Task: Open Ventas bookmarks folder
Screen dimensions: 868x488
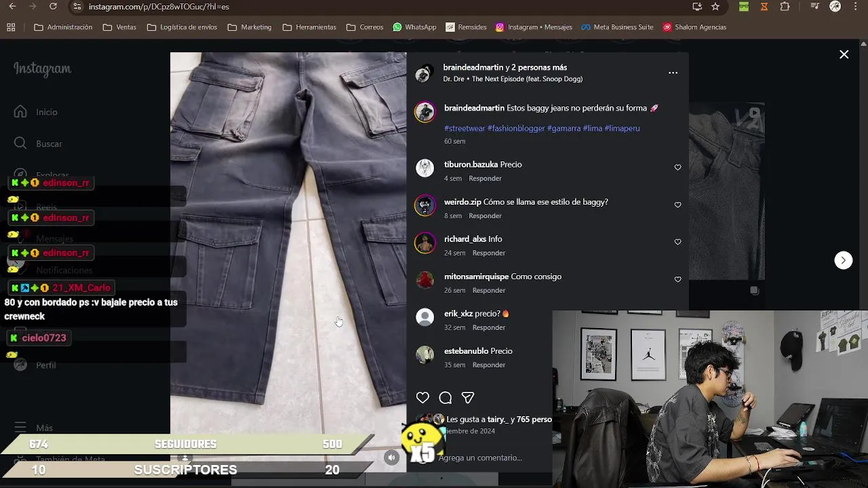Action: (x=119, y=27)
